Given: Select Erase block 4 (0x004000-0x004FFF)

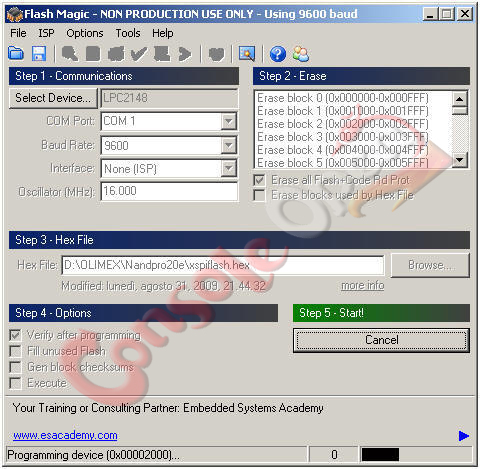Looking at the screenshot, I should coord(343,150).
